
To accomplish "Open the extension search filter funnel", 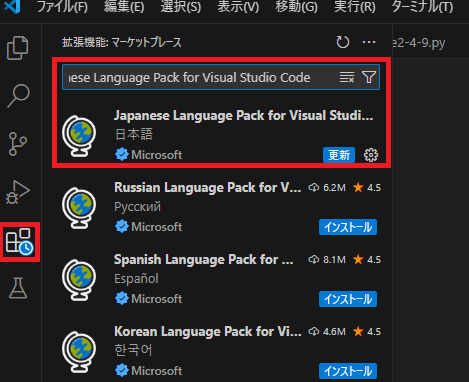I will coord(369,77).
